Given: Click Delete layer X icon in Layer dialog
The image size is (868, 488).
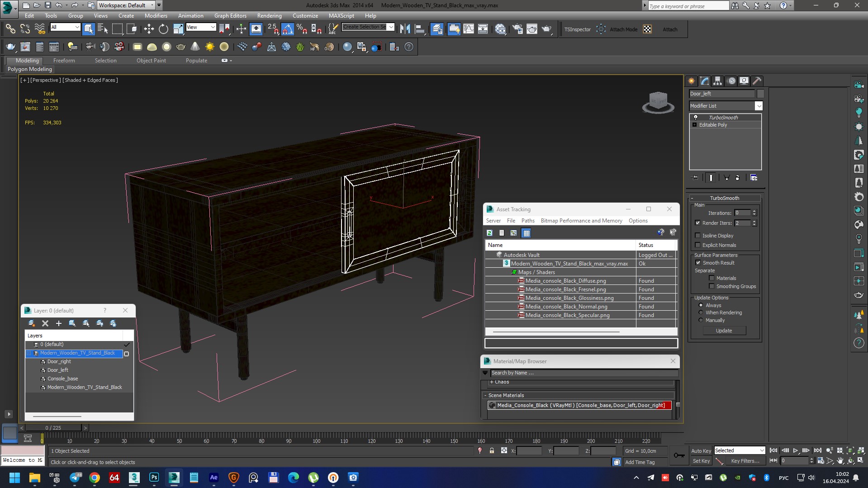Looking at the screenshot, I should click(45, 323).
